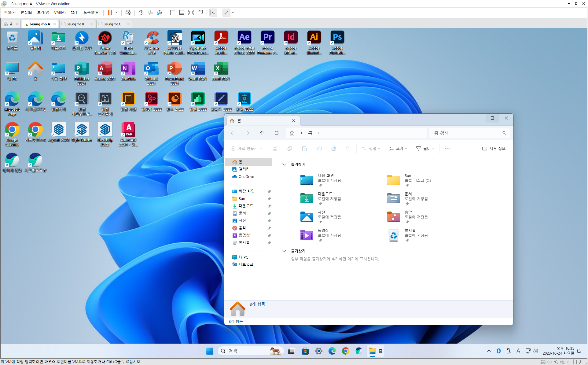Add a new Explorer tab
The height and width of the screenshot is (365, 588).
(307, 121)
